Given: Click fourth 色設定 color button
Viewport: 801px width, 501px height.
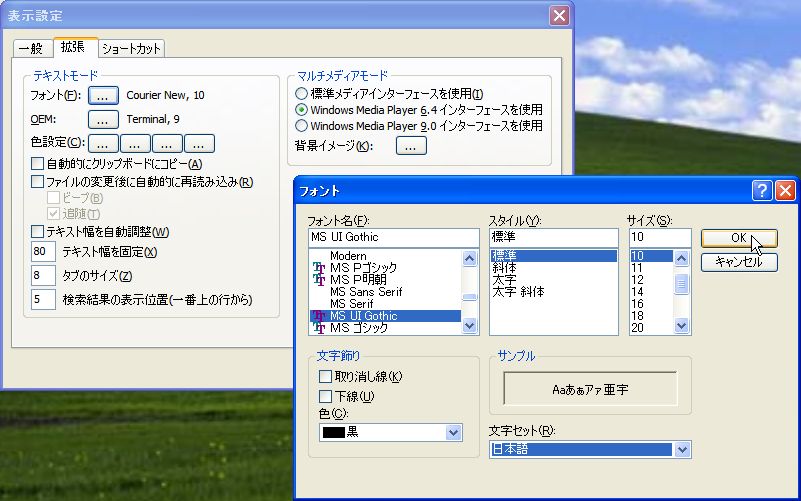Looking at the screenshot, I should [199, 144].
